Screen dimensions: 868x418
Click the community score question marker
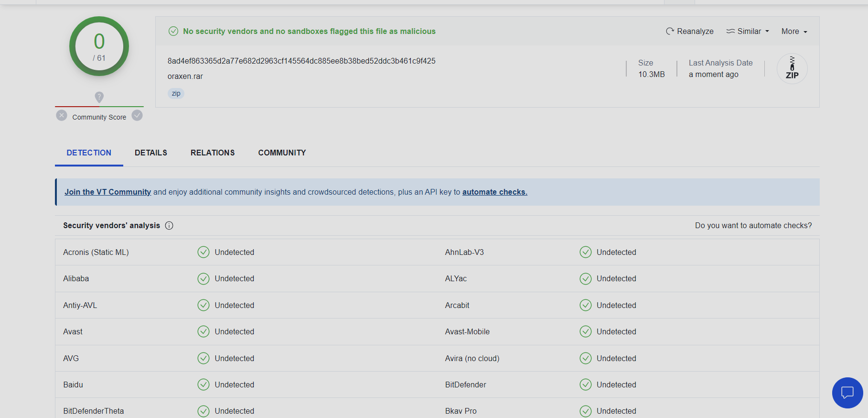(99, 97)
